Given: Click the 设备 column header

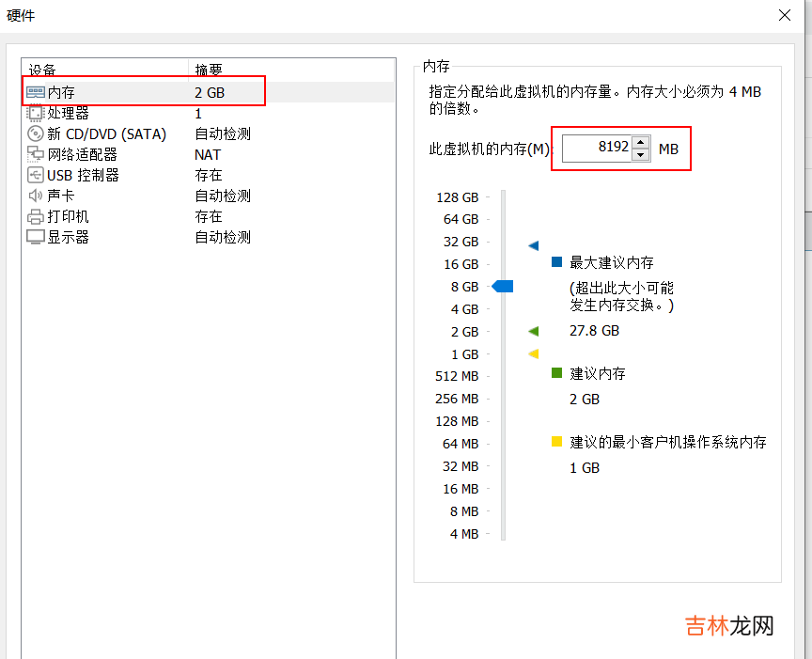Looking at the screenshot, I should (42, 71).
